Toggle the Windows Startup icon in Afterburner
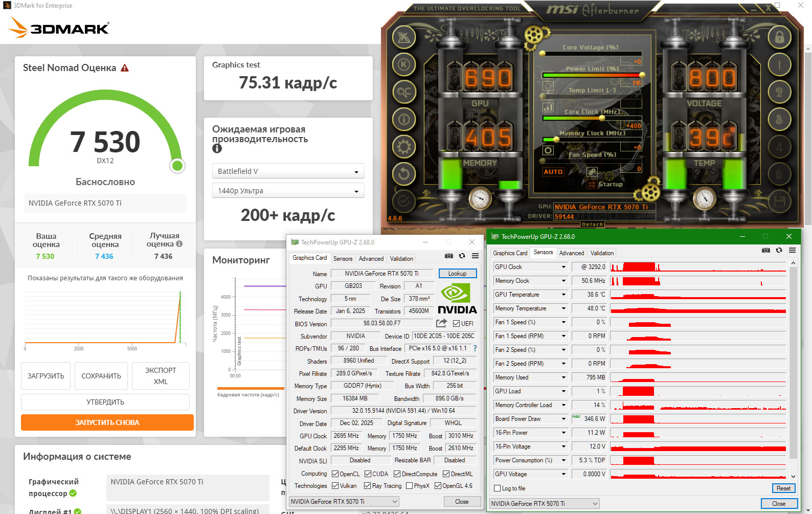812x514 pixels. click(x=592, y=184)
